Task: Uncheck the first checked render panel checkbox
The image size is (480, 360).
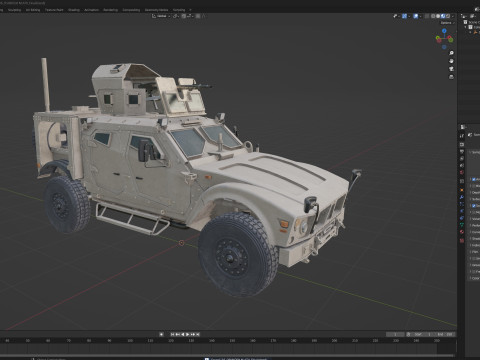Action: [x=474, y=179]
